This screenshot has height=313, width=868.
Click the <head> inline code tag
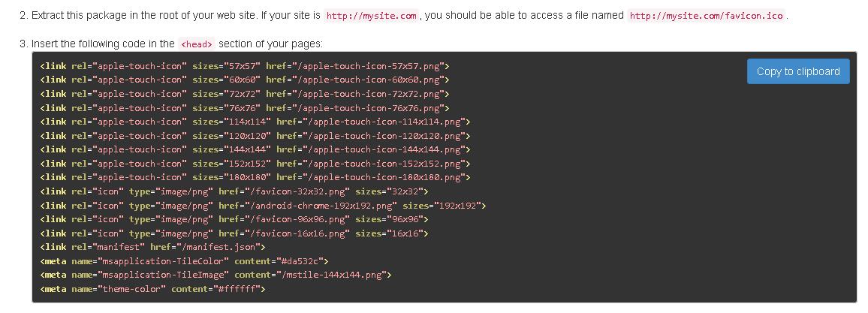197,44
